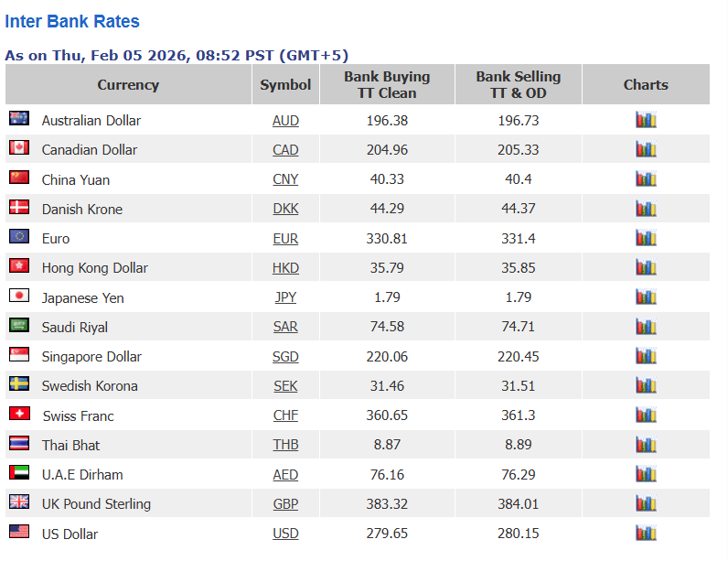The width and height of the screenshot is (728, 561).
Task: Open the Saudi Riyal chart icon
Action: (646, 327)
